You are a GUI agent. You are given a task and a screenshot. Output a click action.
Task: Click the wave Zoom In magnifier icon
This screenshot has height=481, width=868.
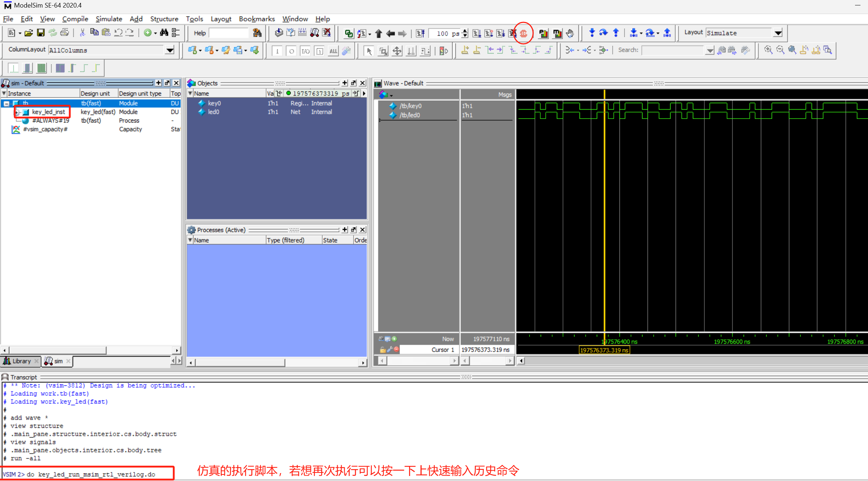click(768, 50)
